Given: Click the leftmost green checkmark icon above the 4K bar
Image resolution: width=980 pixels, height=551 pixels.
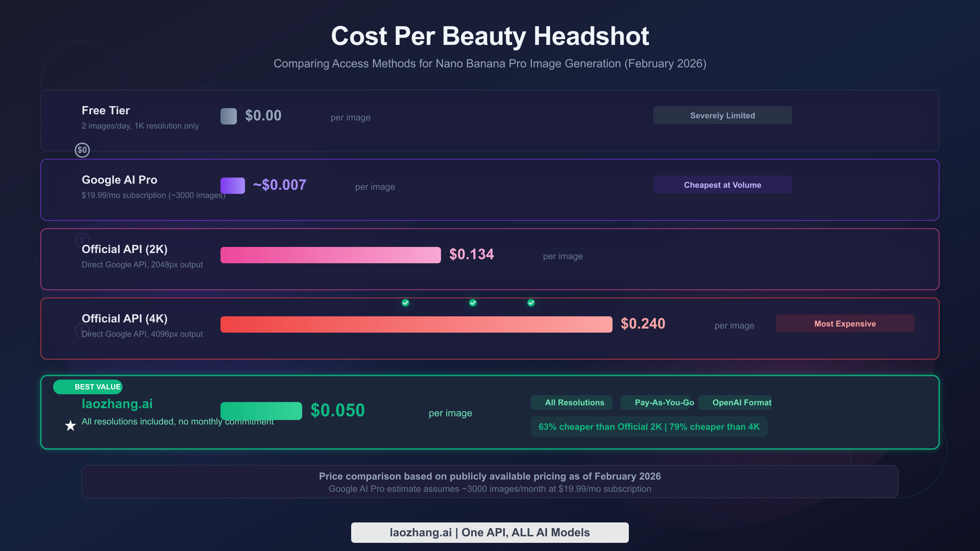Looking at the screenshot, I should click(405, 303).
